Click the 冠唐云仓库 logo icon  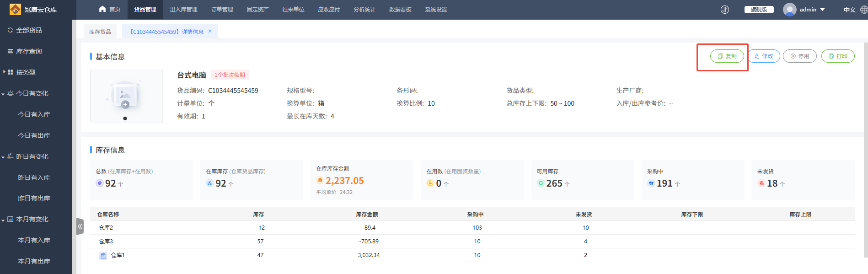pos(15,9)
